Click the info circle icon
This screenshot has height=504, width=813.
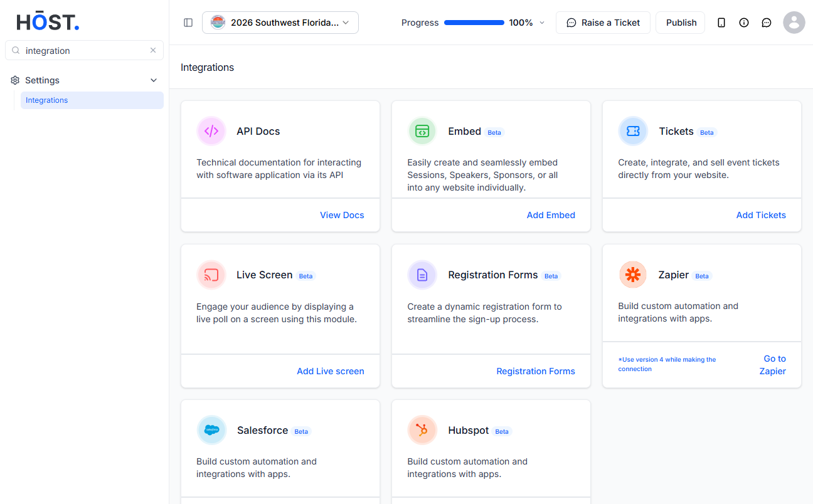point(744,23)
